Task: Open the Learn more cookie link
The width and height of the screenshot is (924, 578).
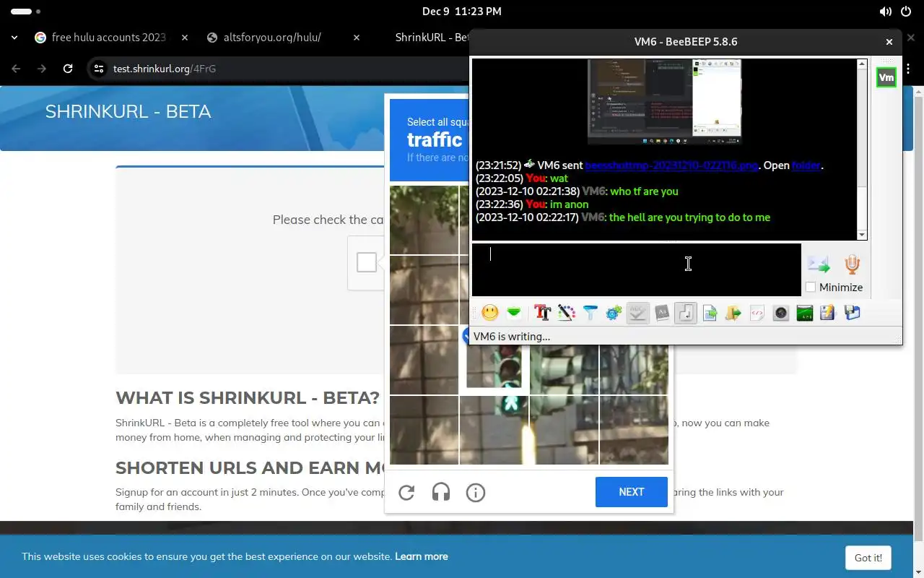Action: [x=422, y=556]
